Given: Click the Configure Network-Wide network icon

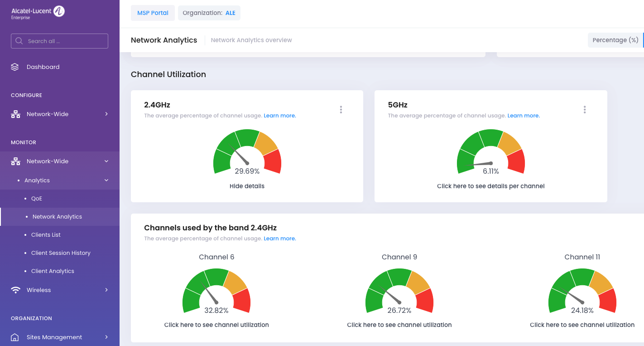Looking at the screenshot, I should point(15,114).
